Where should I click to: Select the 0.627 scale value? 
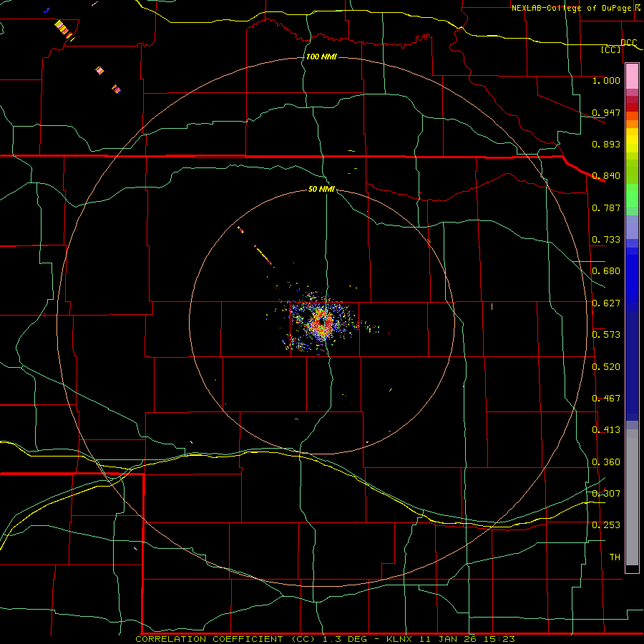(606, 303)
